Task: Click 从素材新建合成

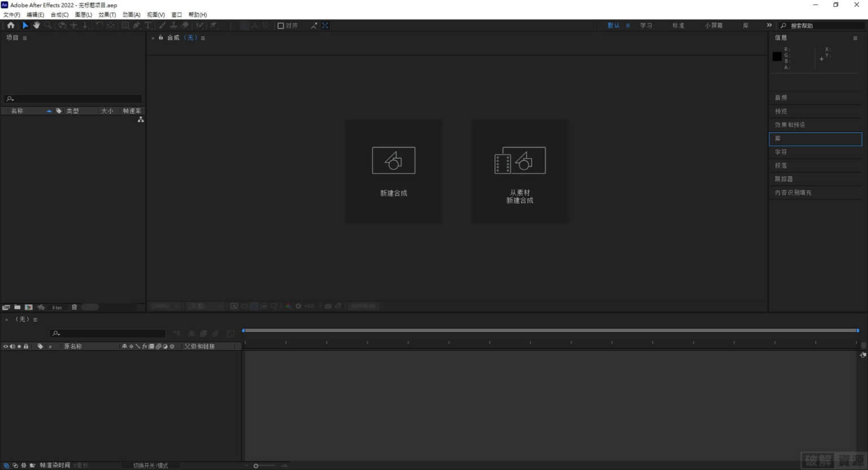Action: (x=519, y=171)
